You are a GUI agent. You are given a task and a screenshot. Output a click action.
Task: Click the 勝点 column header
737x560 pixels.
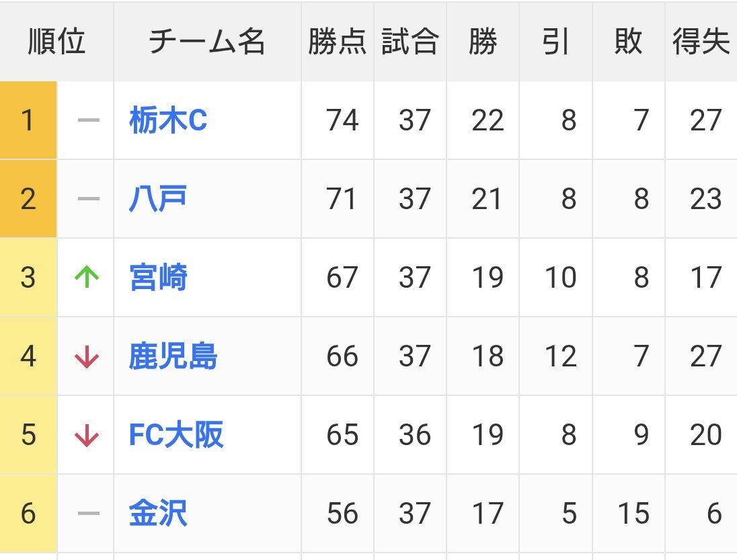[337, 42]
